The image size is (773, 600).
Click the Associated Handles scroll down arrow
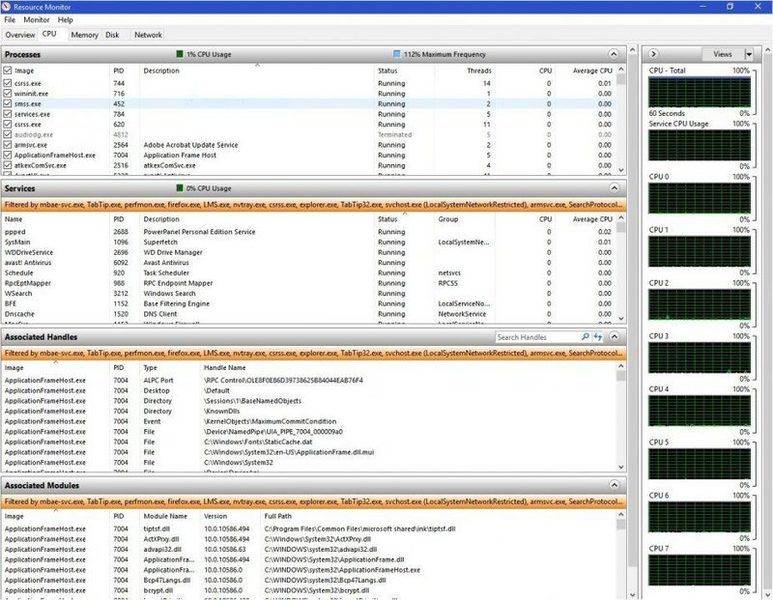pos(621,467)
